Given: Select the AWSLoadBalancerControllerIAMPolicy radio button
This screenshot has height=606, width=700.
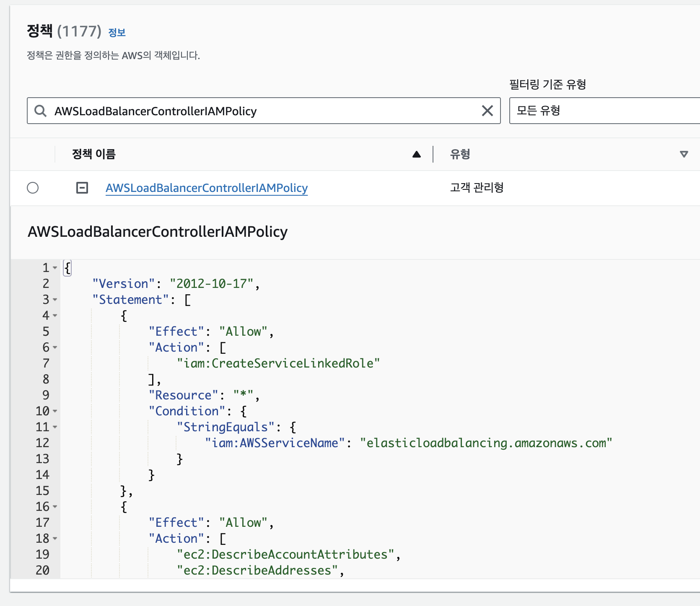Looking at the screenshot, I should coord(33,188).
